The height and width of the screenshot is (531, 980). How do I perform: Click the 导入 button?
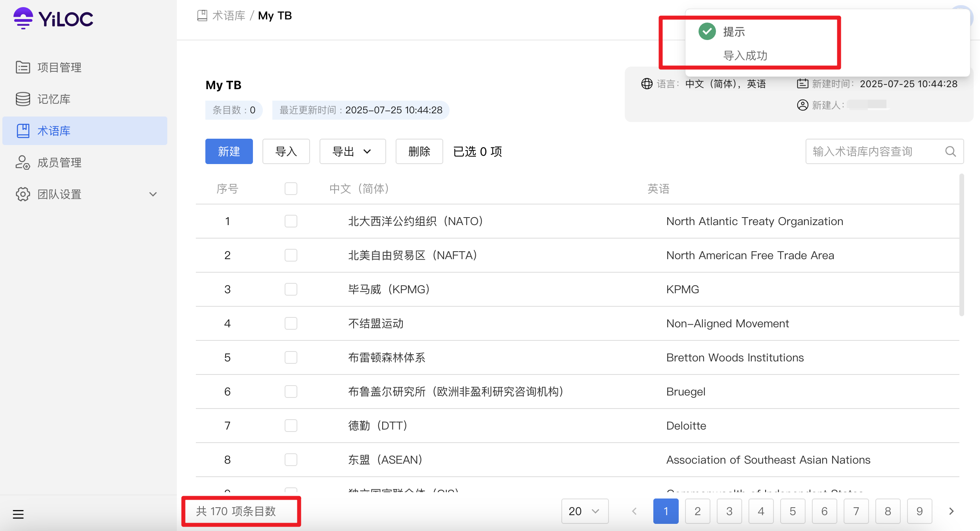pyautogui.click(x=286, y=151)
